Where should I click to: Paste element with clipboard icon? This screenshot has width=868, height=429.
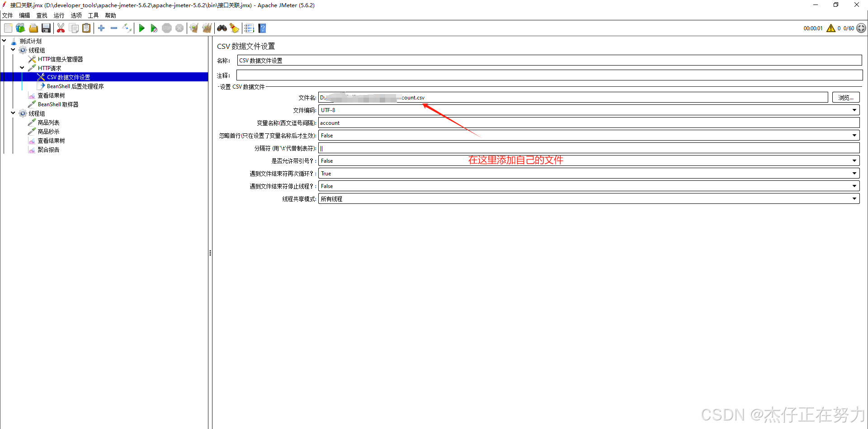(86, 28)
